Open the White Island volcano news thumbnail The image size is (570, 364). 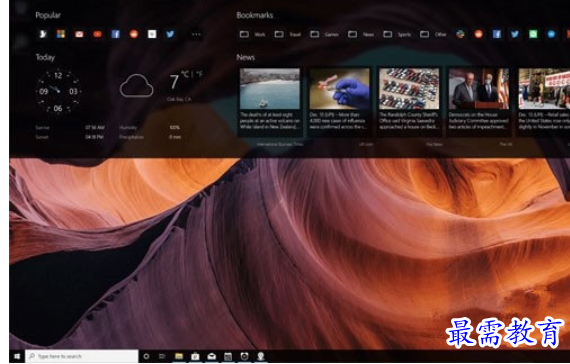(x=270, y=88)
